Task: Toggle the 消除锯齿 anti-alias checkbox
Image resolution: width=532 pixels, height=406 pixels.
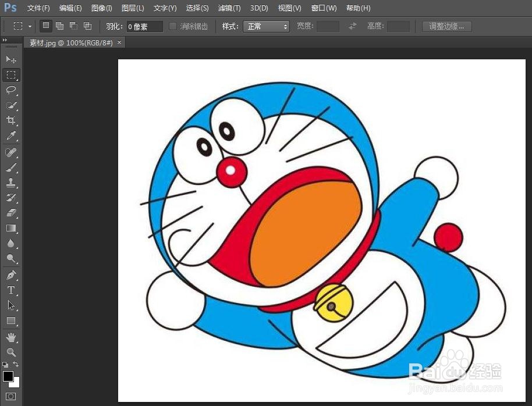Action: pyautogui.click(x=173, y=26)
